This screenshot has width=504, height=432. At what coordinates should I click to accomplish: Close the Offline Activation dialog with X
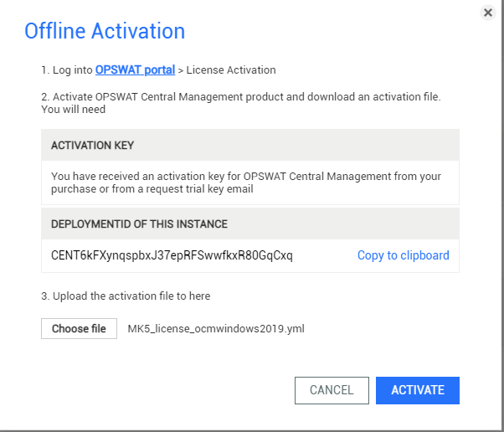[x=488, y=13]
